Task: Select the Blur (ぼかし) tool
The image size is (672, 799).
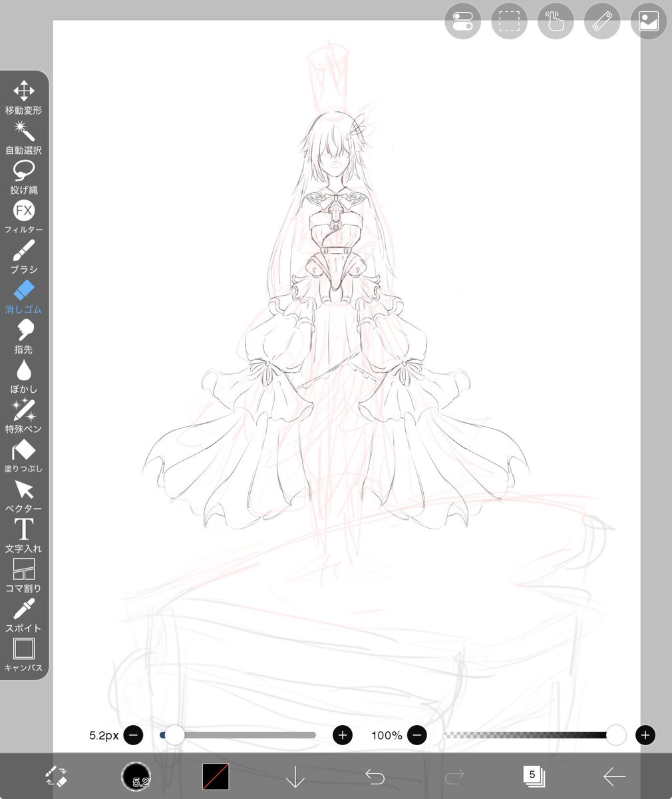Action: (24, 377)
